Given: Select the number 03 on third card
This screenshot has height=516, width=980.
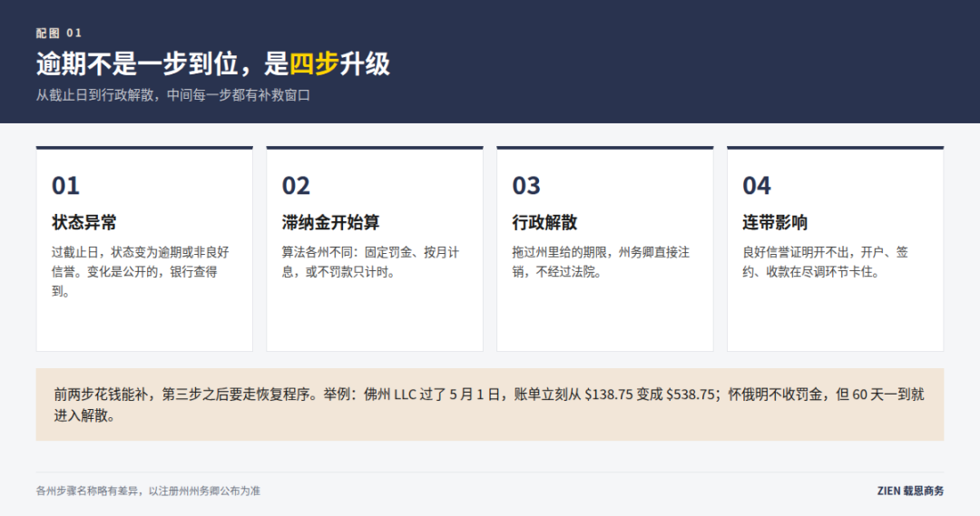Looking at the screenshot, I should (526, 186).
